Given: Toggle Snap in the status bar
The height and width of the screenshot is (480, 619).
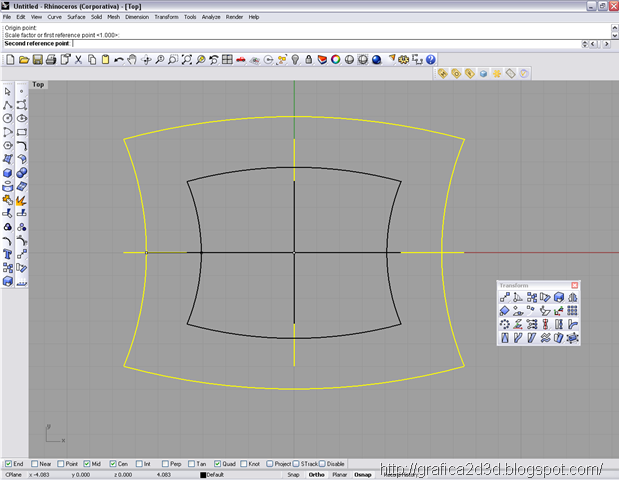Looking at the screenshot, I should point(293,474).
